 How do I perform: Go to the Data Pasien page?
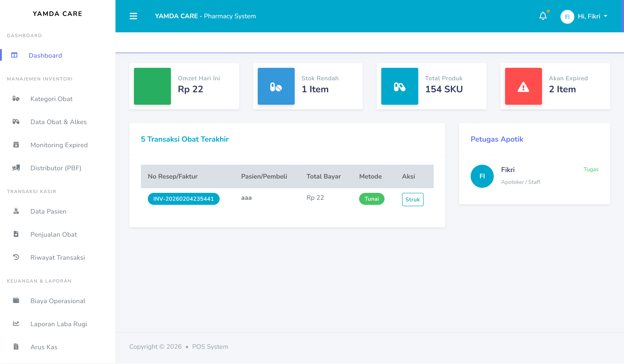tap(48, 212)
